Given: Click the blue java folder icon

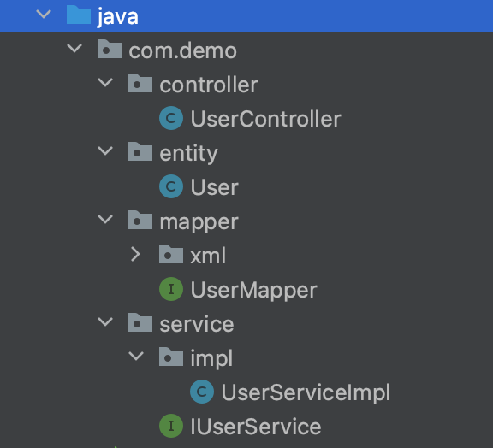Looking at the screenshot, I should (79, 15).
